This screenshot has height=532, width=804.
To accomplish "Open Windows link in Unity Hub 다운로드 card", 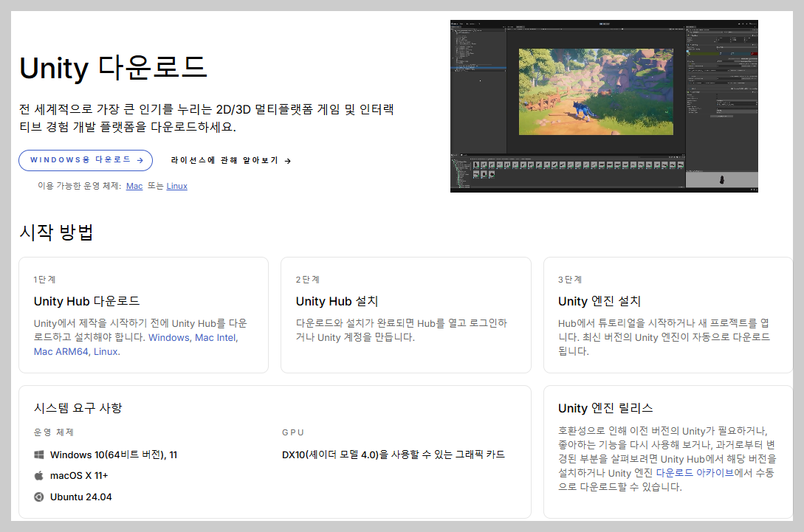I will [x=168, y=338].
